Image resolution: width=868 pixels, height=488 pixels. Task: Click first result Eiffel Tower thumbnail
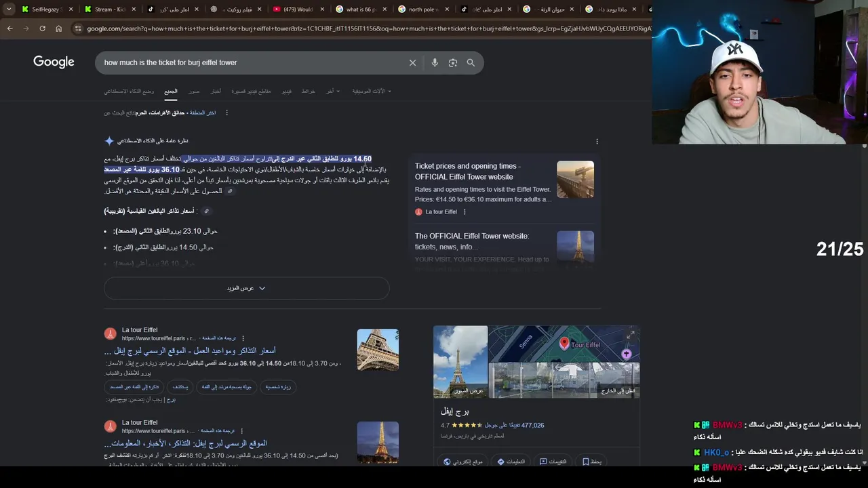tap(378, 350)
